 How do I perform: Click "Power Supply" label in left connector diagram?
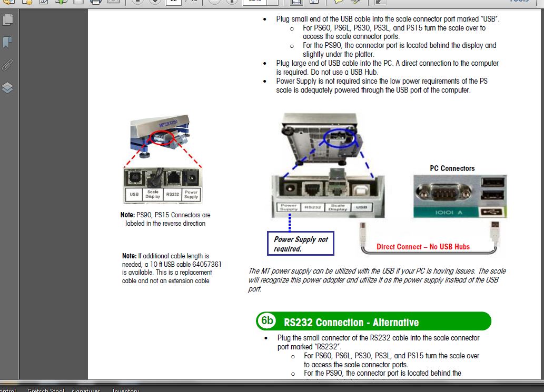191,194
